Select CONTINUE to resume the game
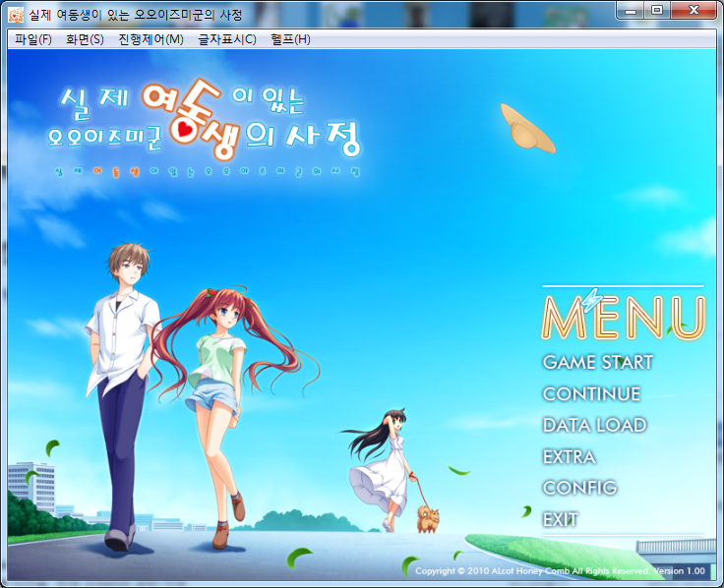The height and width of the screenshot is (588, 724). tap(591, 393)
